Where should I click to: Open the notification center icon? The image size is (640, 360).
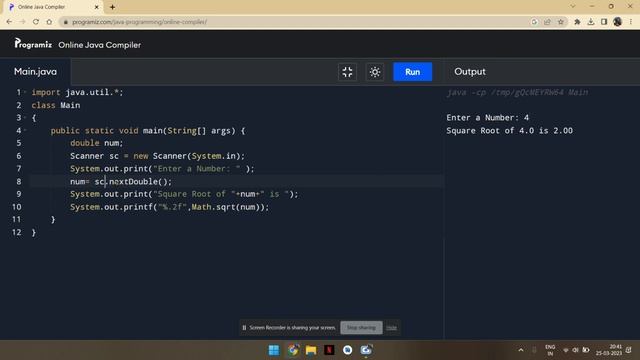(629, 350)
